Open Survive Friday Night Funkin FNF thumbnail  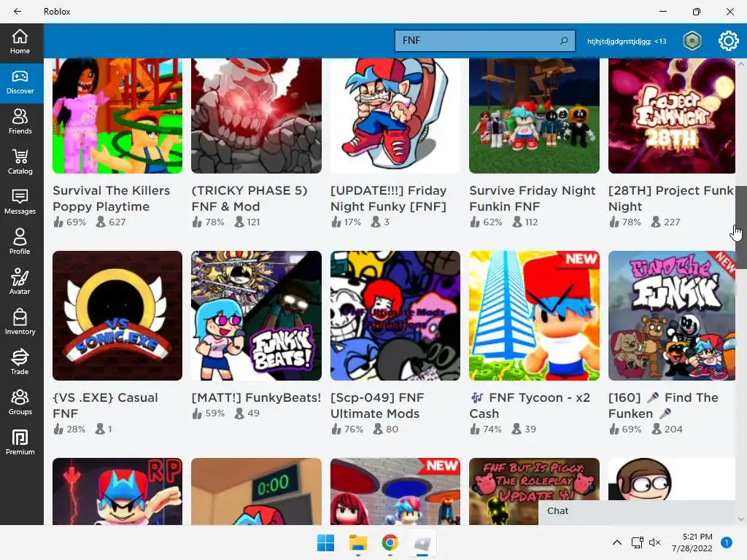click(x=534, y=116)
